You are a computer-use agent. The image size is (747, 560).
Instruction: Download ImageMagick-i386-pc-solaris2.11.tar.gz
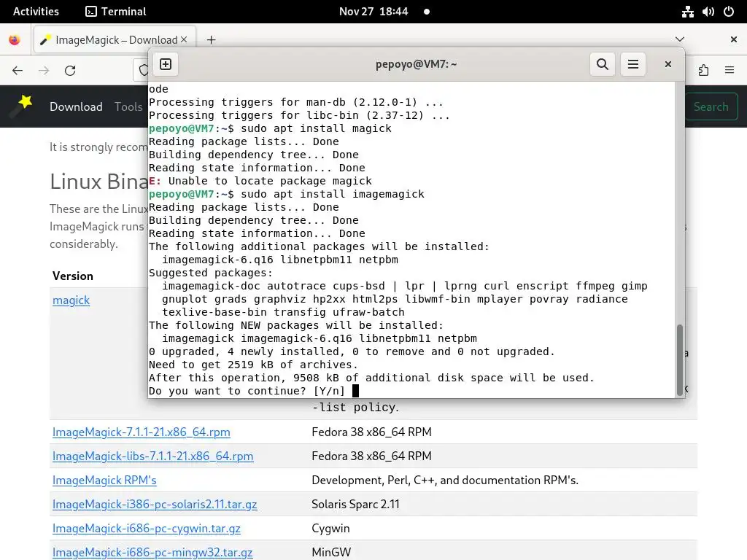tap(155, 505)
